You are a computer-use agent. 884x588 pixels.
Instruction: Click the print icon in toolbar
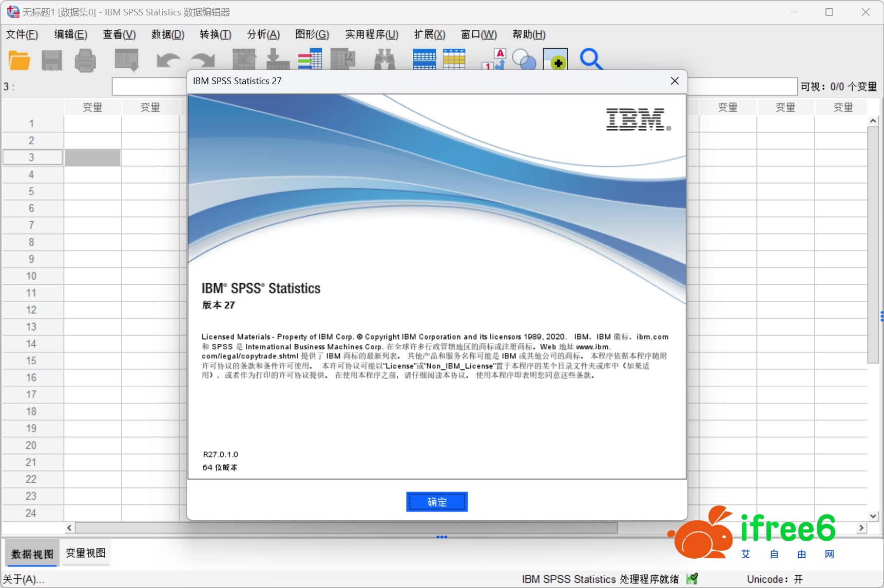[x=85, y=61]
